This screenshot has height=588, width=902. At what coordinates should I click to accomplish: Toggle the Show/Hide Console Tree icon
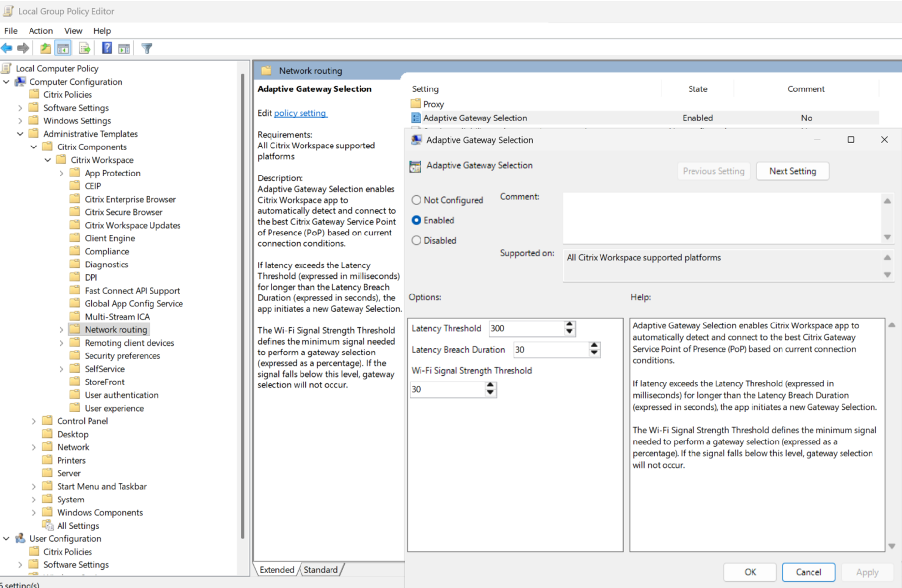(63, 48)
